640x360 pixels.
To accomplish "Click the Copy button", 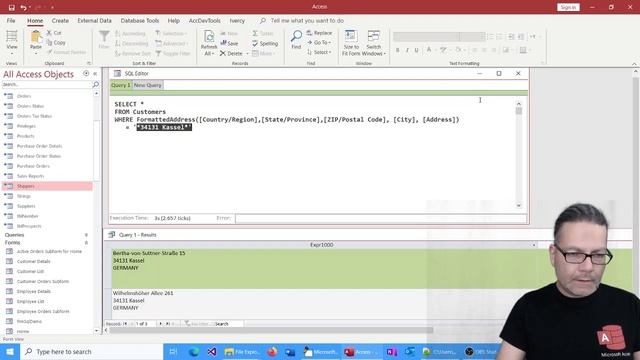I will [x=56, y=42].
